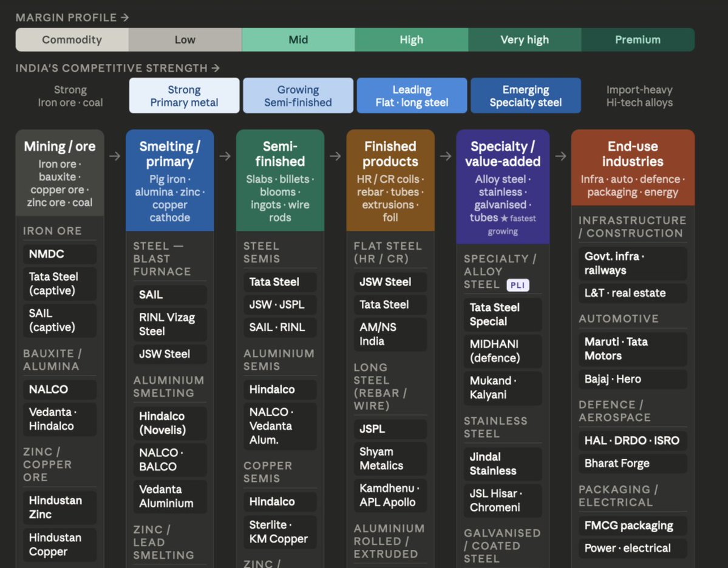Select the Mid margin segment

[x=299, y=40]
